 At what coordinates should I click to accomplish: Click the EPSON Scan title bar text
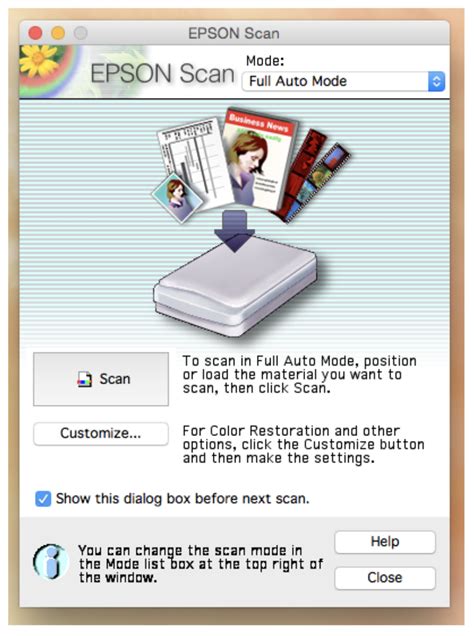coord(234,33)
